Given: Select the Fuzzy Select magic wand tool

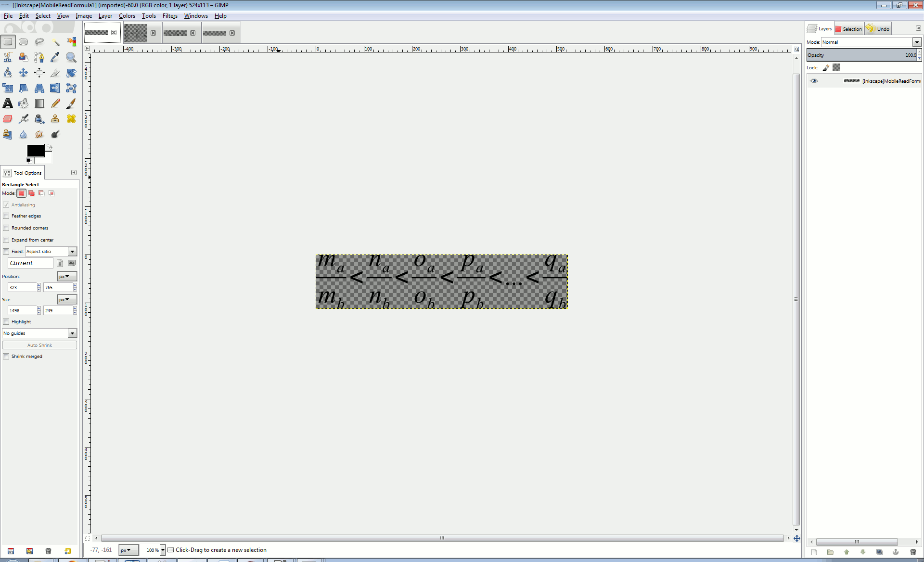Looking at the screenshot, I should point(55,42).
